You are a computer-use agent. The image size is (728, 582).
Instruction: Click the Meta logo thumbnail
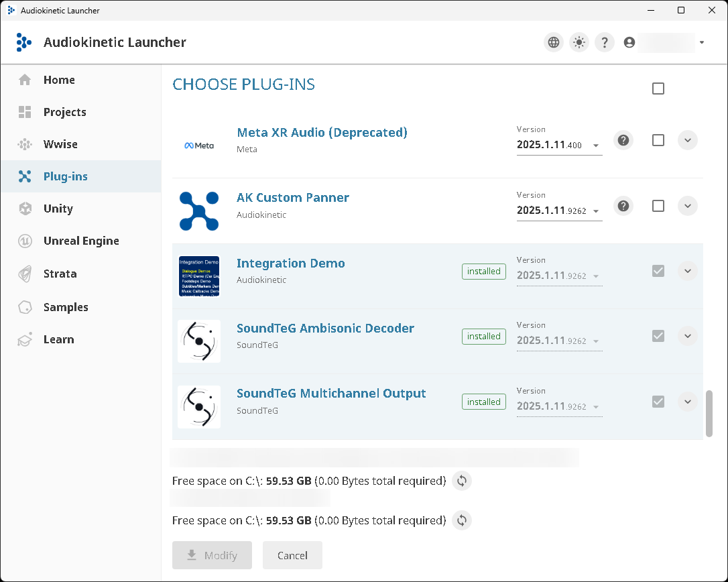199,146
